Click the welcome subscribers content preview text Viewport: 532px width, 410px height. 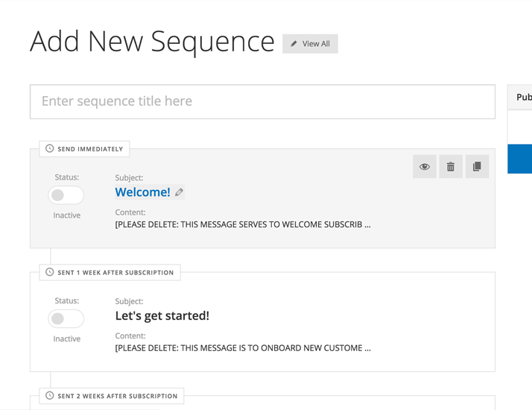click(x=243, y=224)
